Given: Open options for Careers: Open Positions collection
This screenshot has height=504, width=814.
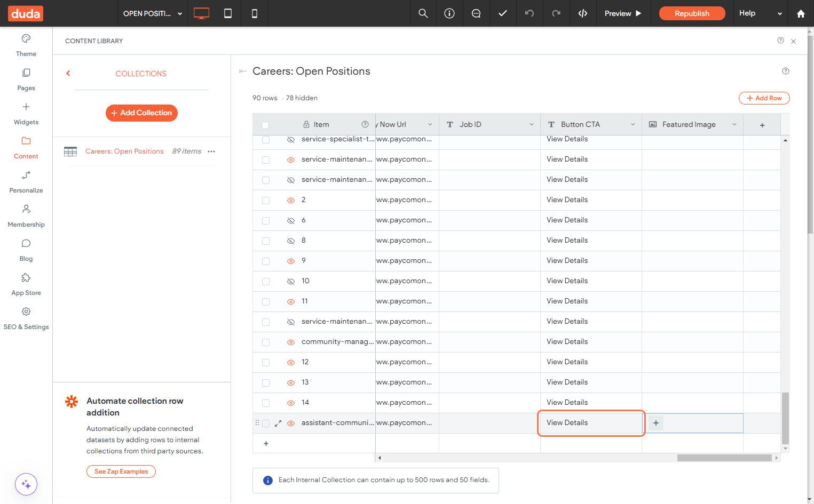Looking at the screenshot, I should 211,151.
